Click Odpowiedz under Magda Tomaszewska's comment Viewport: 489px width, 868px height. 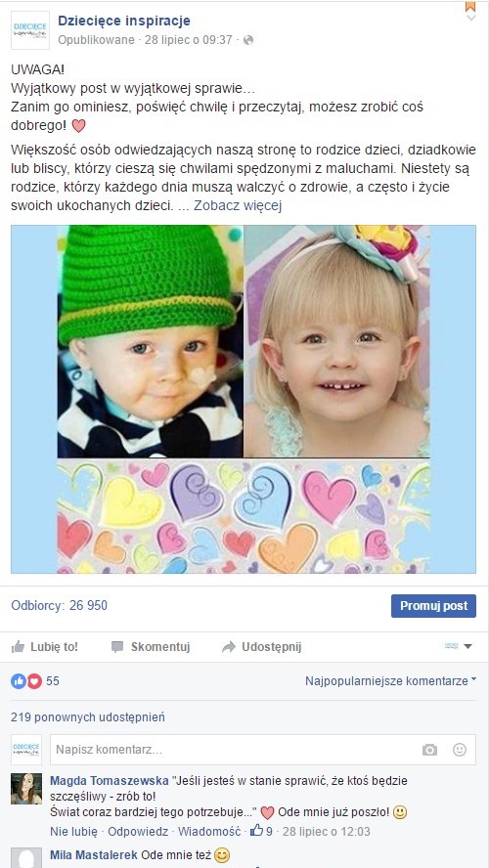[x=138, y=831]
